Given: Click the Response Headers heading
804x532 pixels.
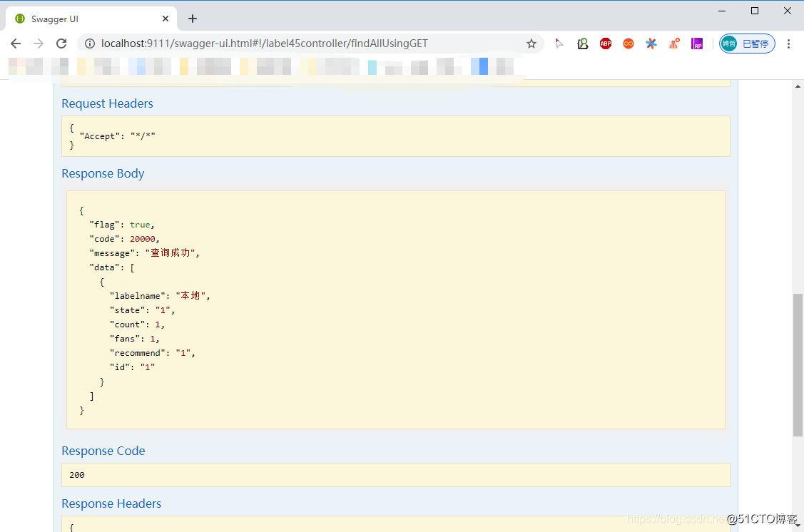Looking at the screenshot, I should coord(111,503).
